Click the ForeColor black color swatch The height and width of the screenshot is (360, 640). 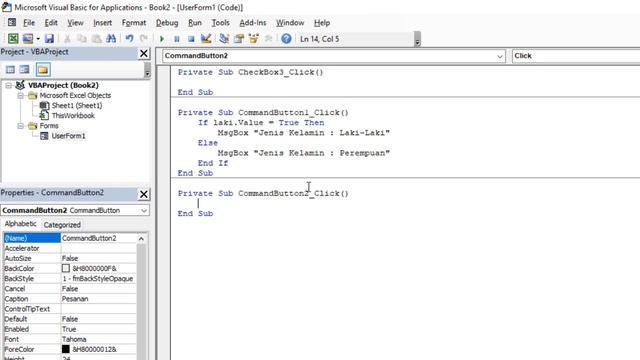66,349
